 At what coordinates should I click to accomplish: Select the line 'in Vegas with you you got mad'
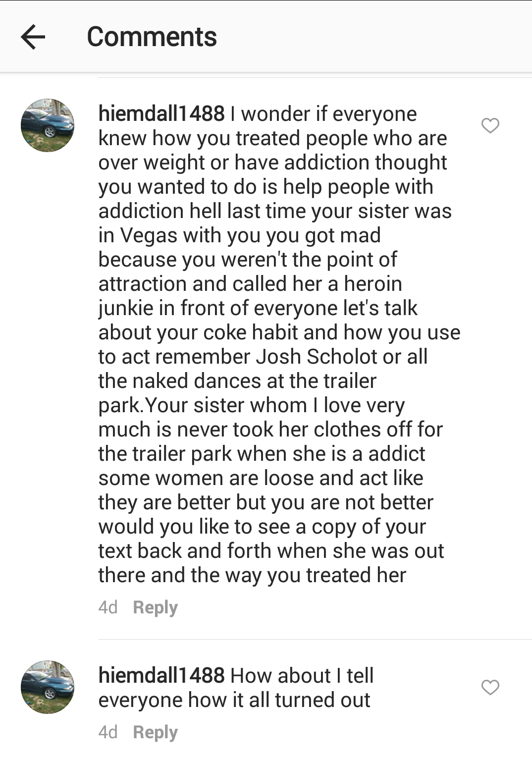[240, 235]
